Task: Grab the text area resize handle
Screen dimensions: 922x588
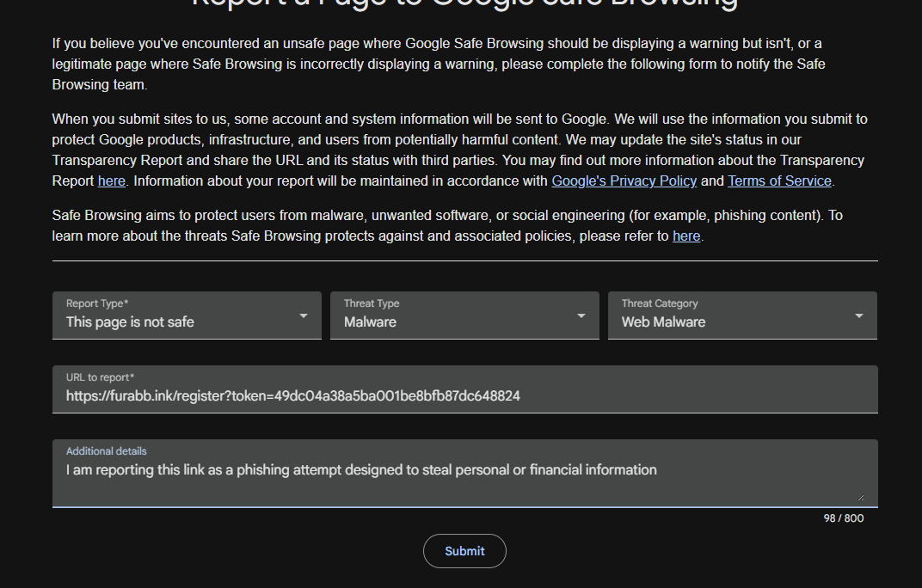Action: pyautogui.click(x=861, y=498)
